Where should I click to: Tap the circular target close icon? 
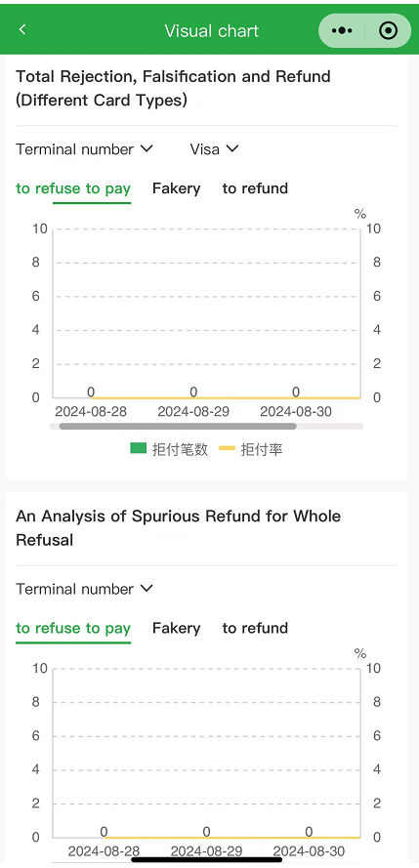[x=389, y=30]
